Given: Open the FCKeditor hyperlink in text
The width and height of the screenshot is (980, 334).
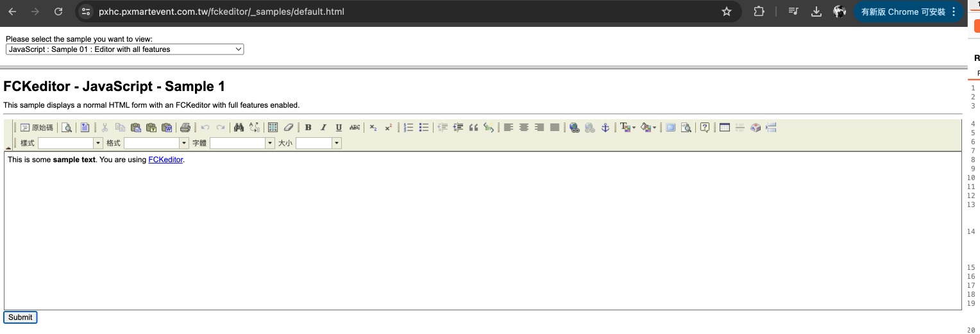Looking at the screenshot, I should coord(165,160).
